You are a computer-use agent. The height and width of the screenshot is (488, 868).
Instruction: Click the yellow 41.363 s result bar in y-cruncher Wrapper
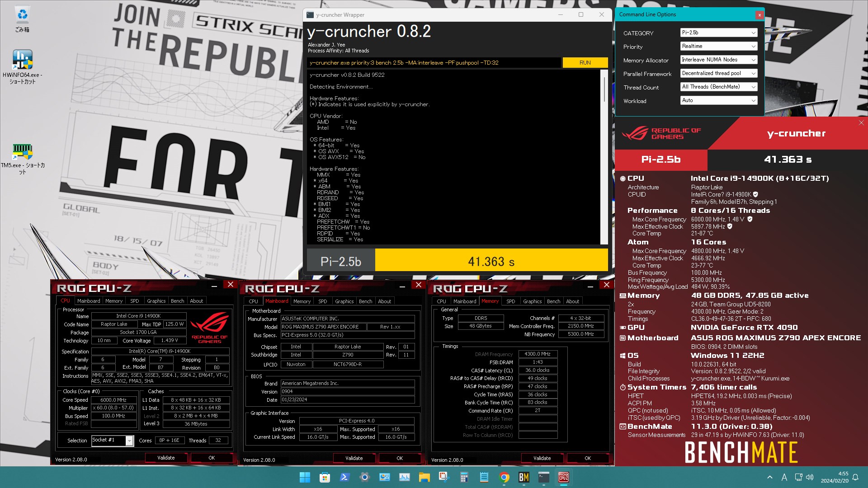point(491,260)
